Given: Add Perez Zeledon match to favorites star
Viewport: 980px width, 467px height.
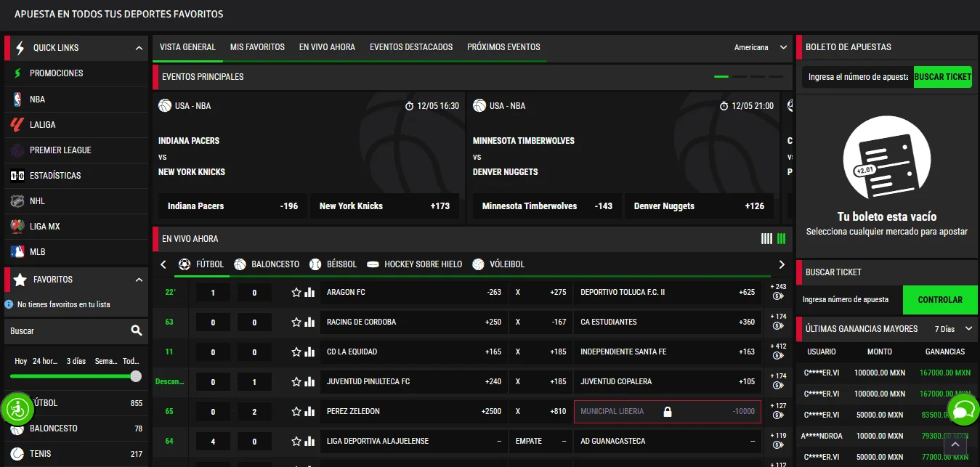Looking at the screenshot, I should (296, 411).
